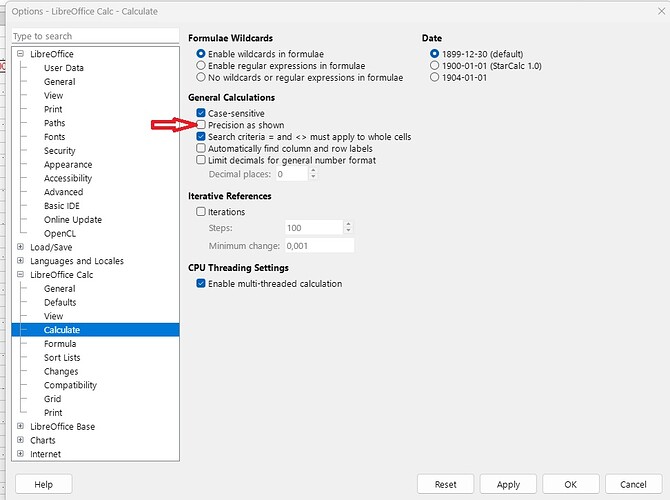Click the Help button
Screen dimensions: 670x500
coord(44,484)
